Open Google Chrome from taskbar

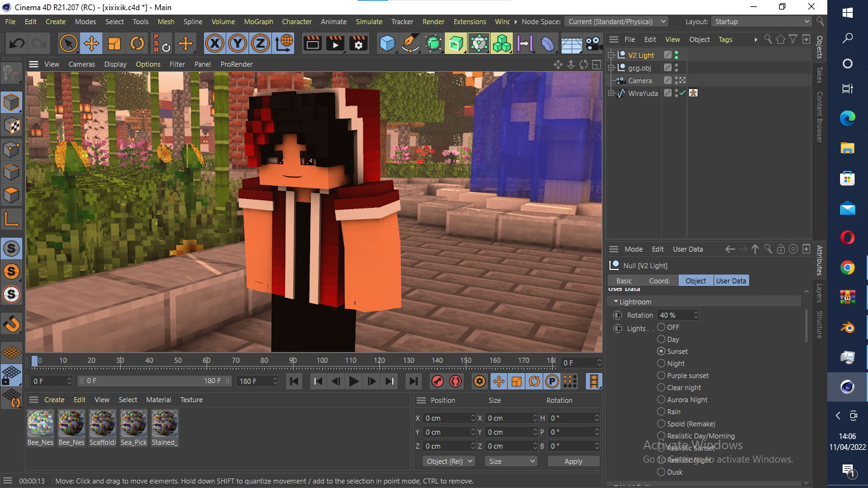[x=847, y=268]
